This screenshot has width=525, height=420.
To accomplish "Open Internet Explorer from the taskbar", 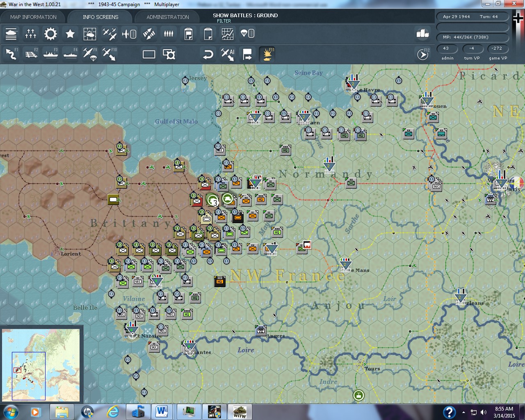I will (x=112, y=412).
